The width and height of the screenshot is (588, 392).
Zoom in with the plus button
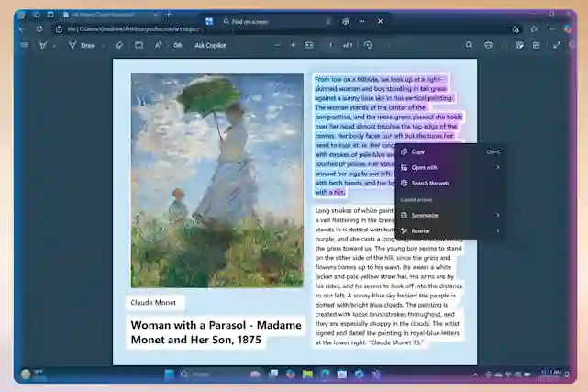point(293,45)
